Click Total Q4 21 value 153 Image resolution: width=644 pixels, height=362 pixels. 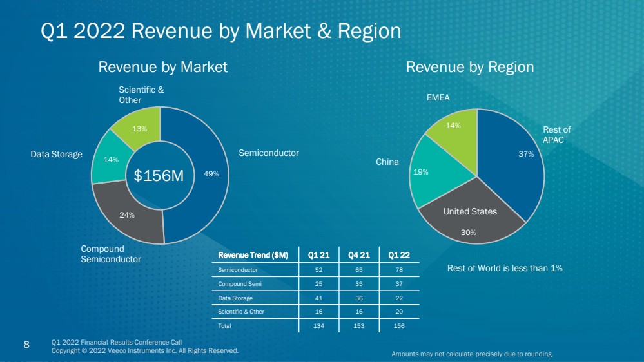(x=359, y=325)
